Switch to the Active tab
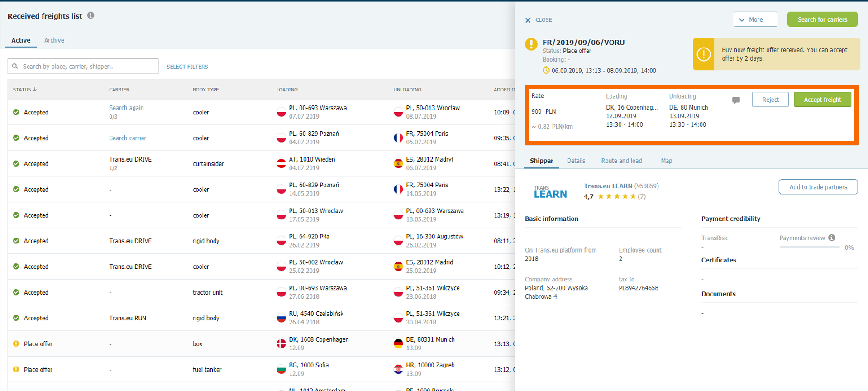868x391 pixels. click(21, 40)
